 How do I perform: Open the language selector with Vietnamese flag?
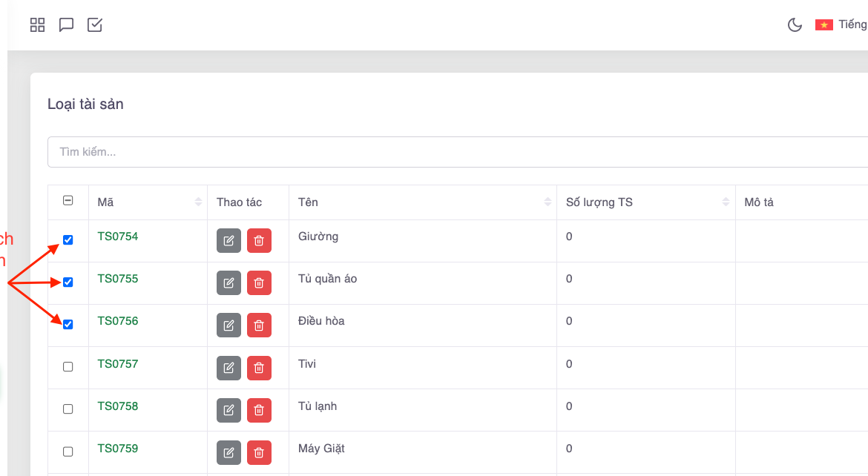point(840,25)
